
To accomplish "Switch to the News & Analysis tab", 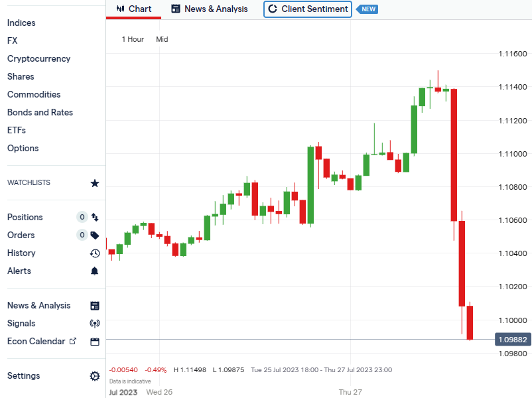I will (210, 9).
